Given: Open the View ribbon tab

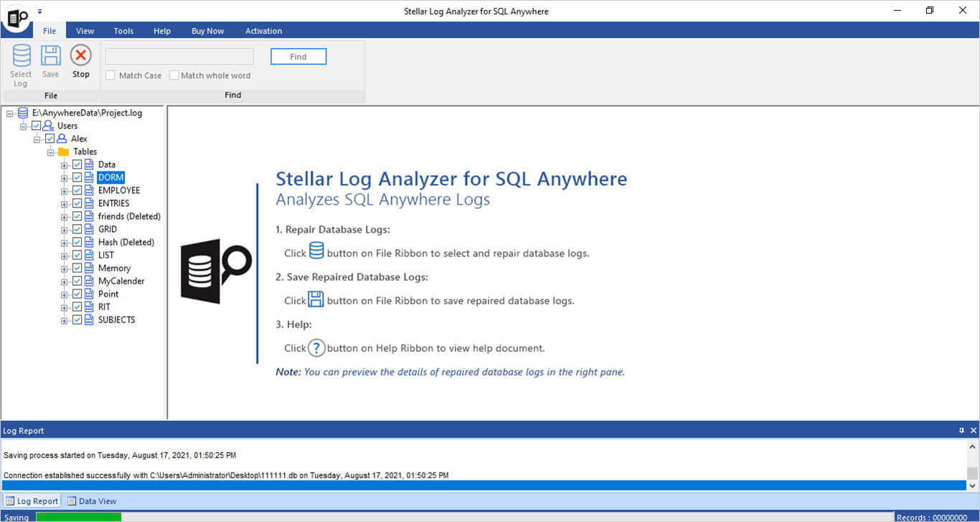Looking at the screenshot, I should (85, 31).
